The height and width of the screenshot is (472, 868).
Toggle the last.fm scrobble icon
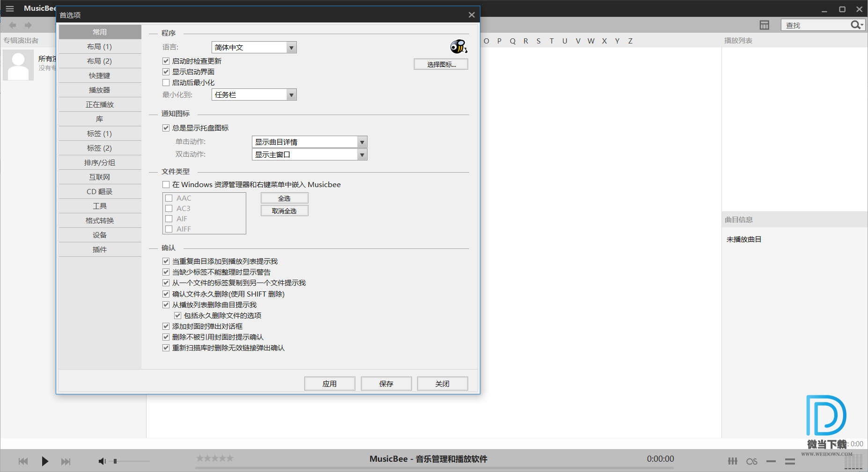tap(752, 462)
